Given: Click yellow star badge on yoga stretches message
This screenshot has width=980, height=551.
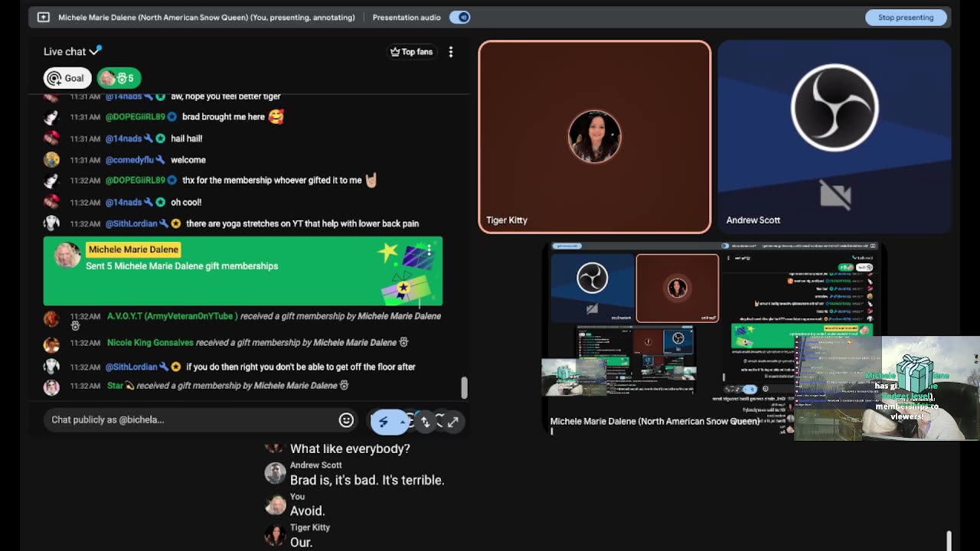Looking at the screenshot, I should tap(175, 223).
